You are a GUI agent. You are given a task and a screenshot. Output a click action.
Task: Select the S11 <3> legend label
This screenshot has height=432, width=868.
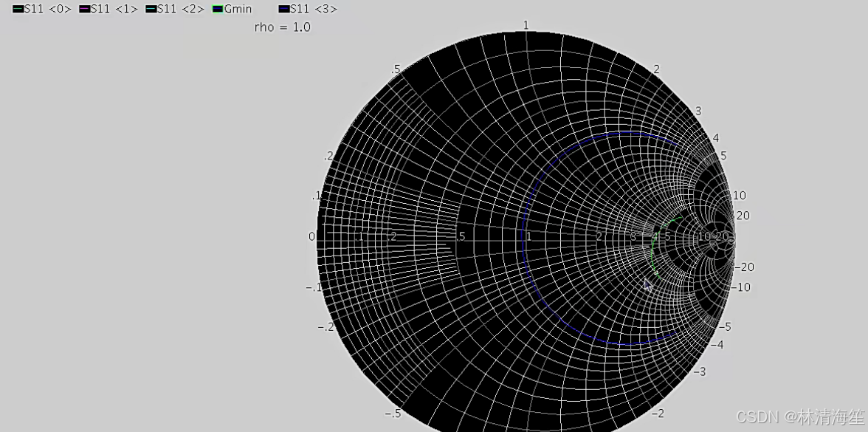point(314,9)
